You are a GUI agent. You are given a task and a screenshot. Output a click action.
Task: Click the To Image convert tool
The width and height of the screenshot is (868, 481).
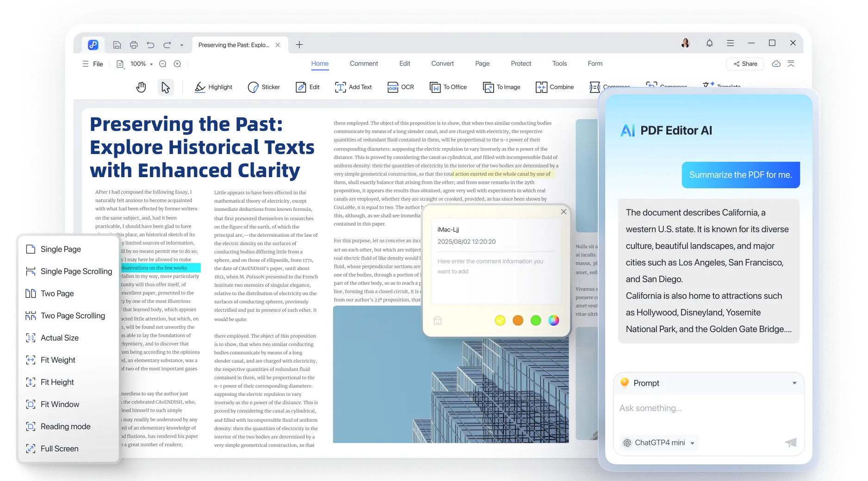[x=501, y=87]
